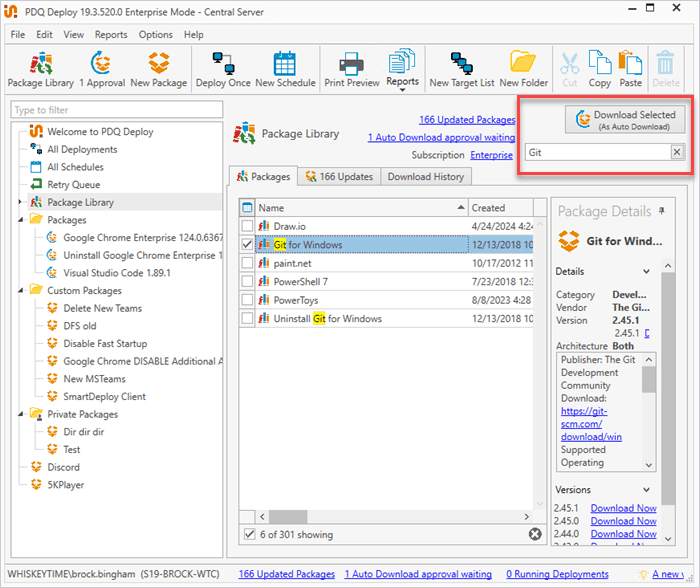
Task: Open the 166 Updated Packages link at top
Action: 467,120
